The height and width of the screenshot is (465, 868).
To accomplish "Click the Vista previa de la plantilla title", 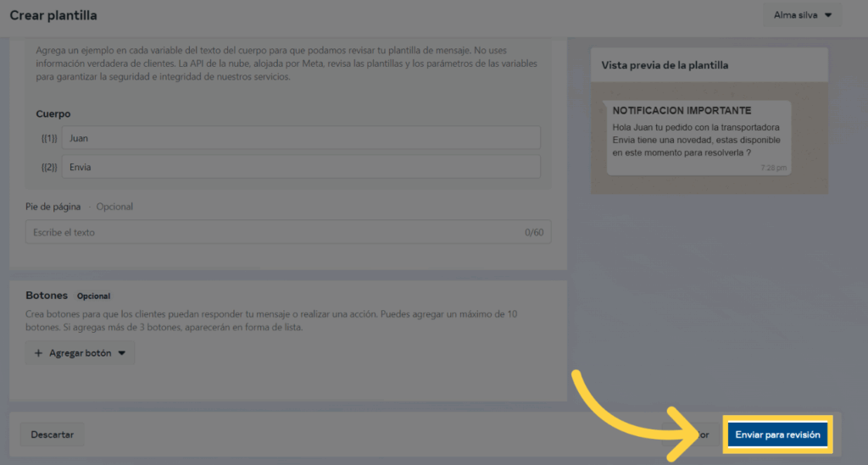I will point(665,65).
